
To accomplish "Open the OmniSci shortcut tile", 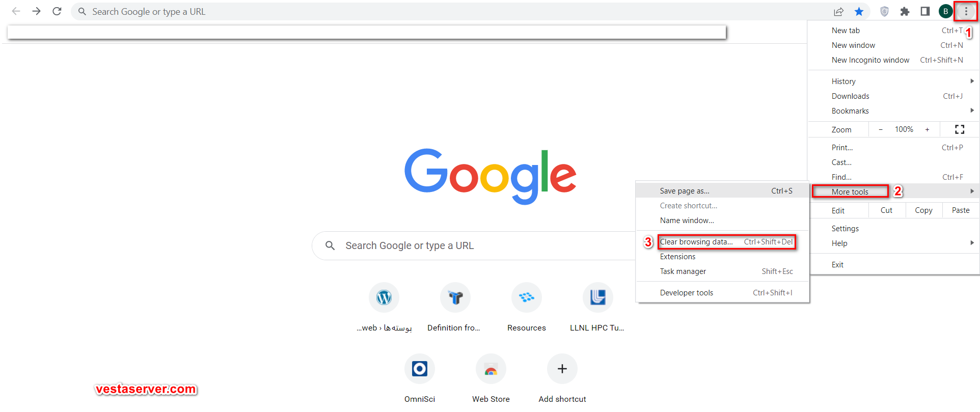I will (x=420, y=369).
